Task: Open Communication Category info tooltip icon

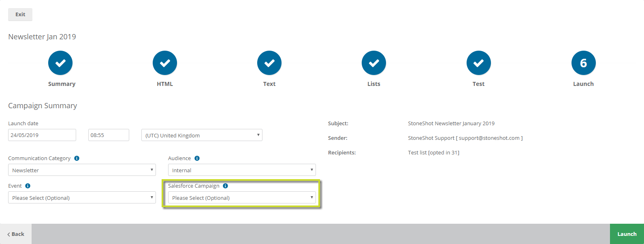Action: [77, 158]
